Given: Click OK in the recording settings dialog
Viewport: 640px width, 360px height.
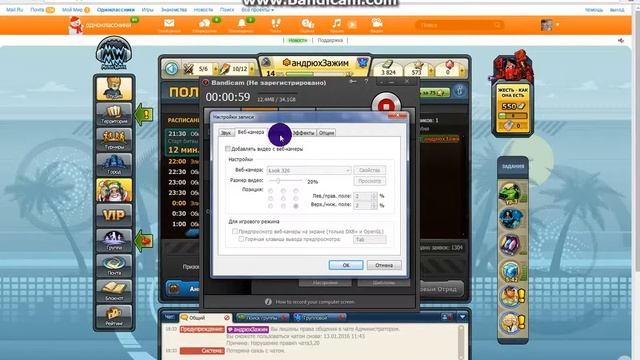Looking at the screenshot, I should click(x=346, y=265).
